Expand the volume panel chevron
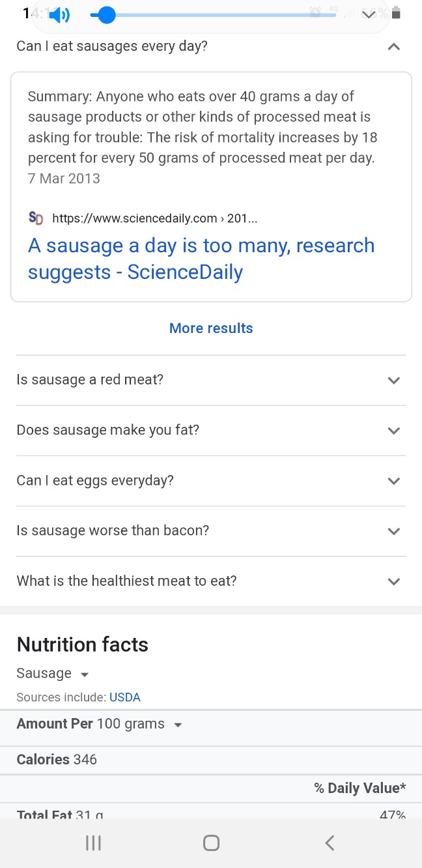422x868 pixels. (x=369, y=14)
